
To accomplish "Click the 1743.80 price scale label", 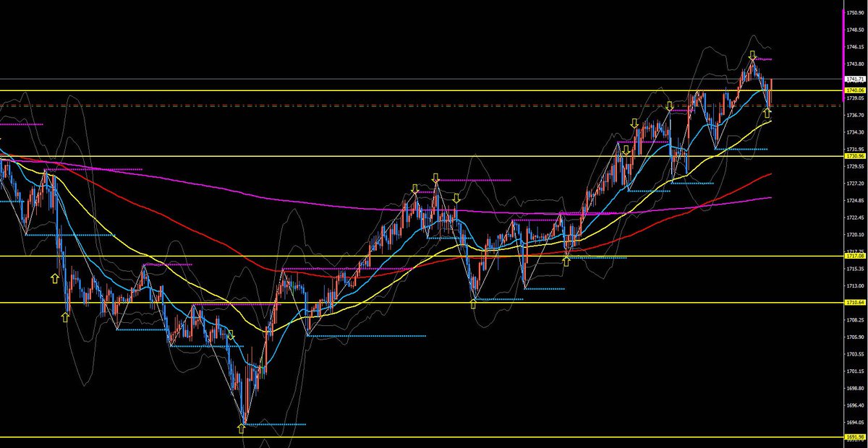I will 856,64.
